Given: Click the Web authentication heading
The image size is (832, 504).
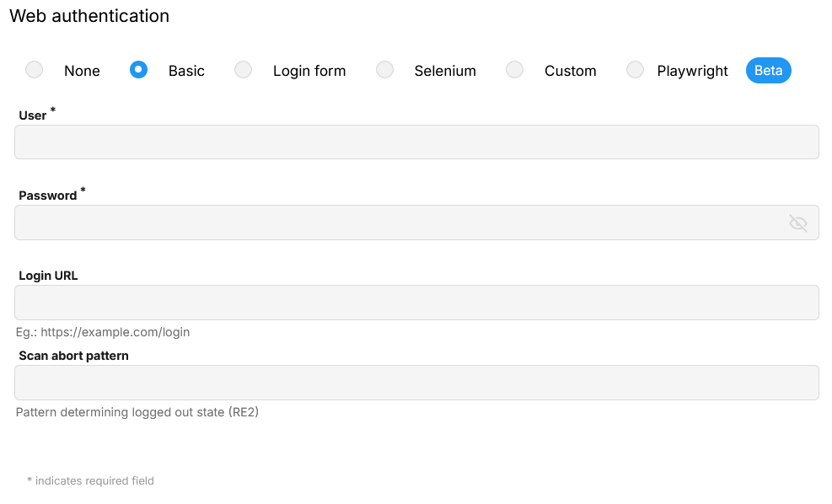Looking at the screenshot, I should 89,16.
